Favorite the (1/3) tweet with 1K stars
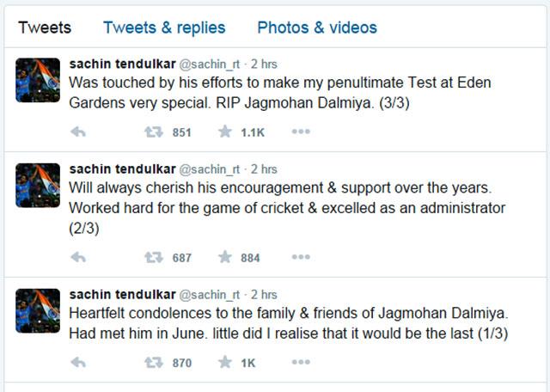This screenshot has height=392, width=550. 225,362
